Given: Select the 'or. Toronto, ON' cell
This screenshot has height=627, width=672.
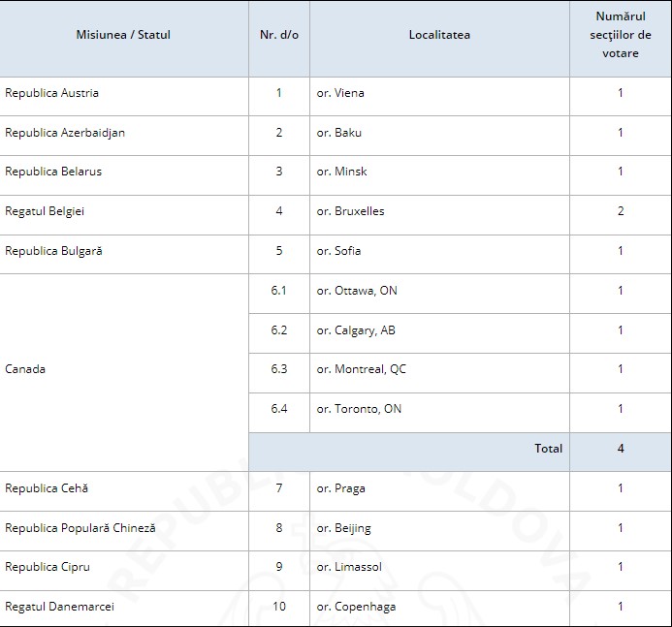Looking at the screenshot, I should 439,413.
